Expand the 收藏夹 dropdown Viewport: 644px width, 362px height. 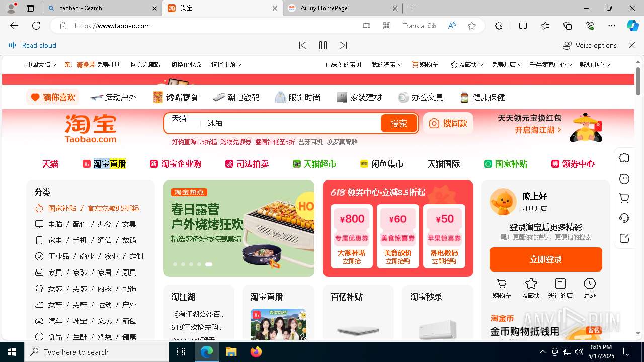point(467,65)
